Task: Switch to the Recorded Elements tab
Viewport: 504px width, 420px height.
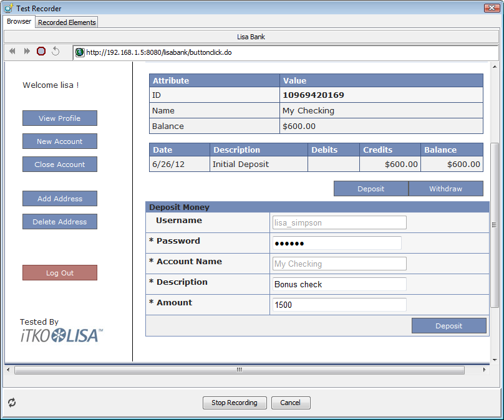Action: [66, 22]
